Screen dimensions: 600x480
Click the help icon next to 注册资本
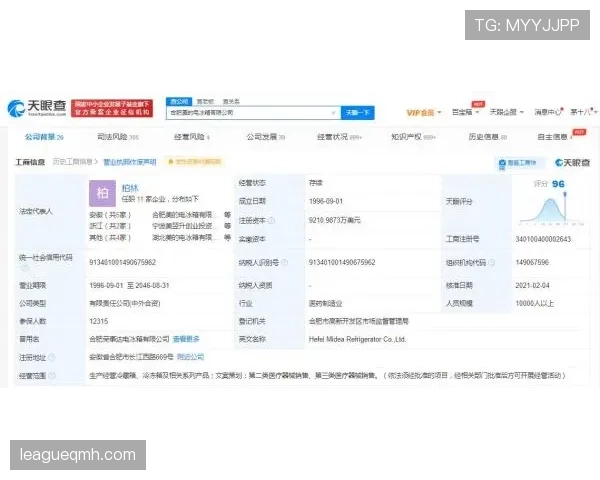(x=271, y=220)
